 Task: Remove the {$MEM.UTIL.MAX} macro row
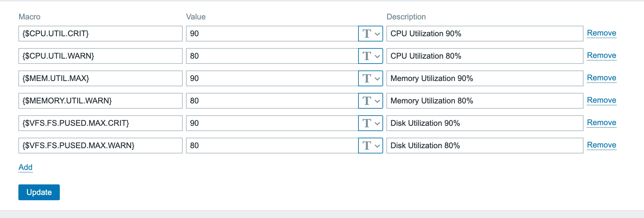[601, 78]
